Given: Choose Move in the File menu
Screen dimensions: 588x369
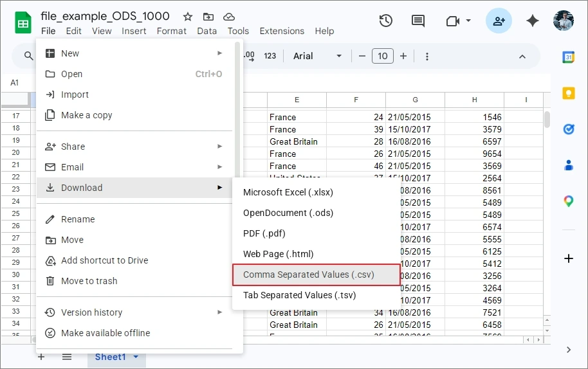Looking at the screenshot, I should 134,240.
